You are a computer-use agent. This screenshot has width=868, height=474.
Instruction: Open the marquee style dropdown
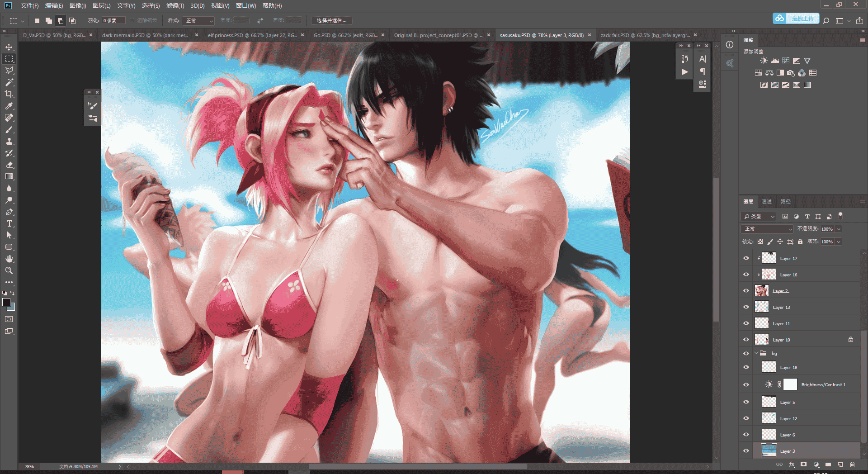coord(198,20)
